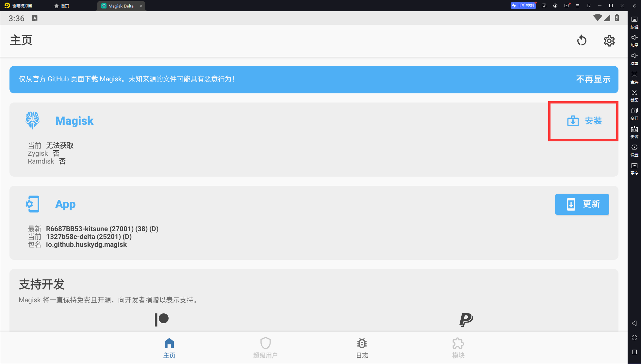The height and width of the screenshot is (364, 641).
Task: Switch to 主页 home bottom tab
Action: 169,348
